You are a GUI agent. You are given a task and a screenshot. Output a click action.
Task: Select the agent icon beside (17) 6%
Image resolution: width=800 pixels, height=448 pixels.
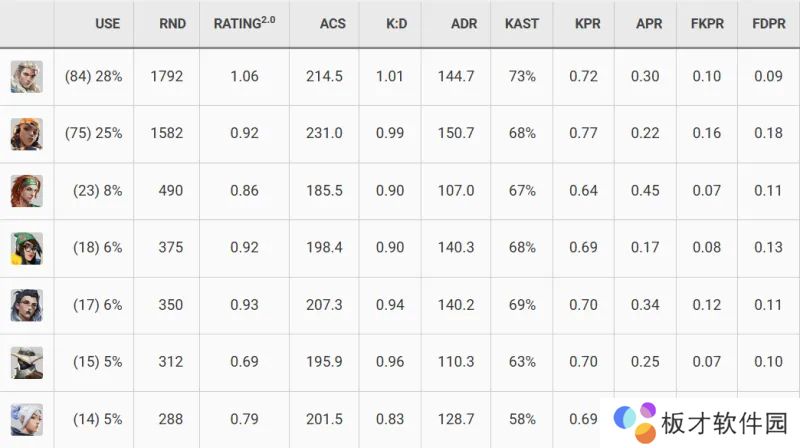tap(27, 305)
